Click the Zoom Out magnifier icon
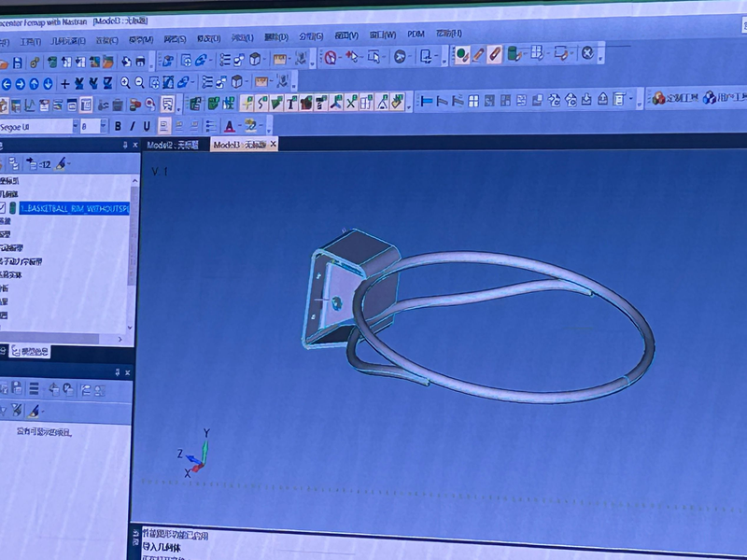Image resolution: width=747 pixels, height=560 pixels. 139,82
